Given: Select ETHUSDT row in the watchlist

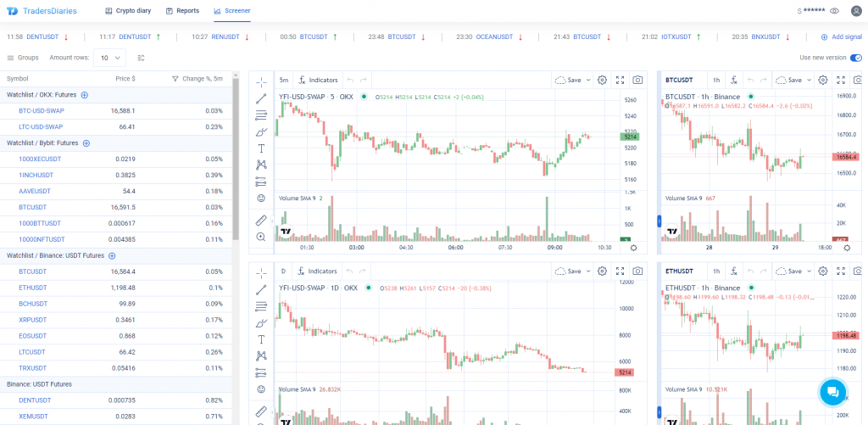Looking at the screenshot, I should coord(34,288).
